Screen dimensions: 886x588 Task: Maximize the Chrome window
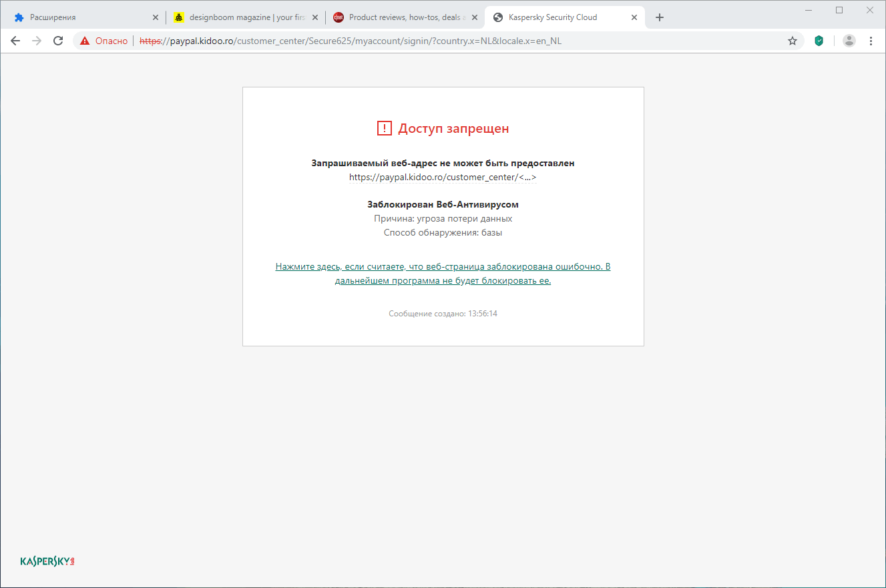click(x=839, y=10)
